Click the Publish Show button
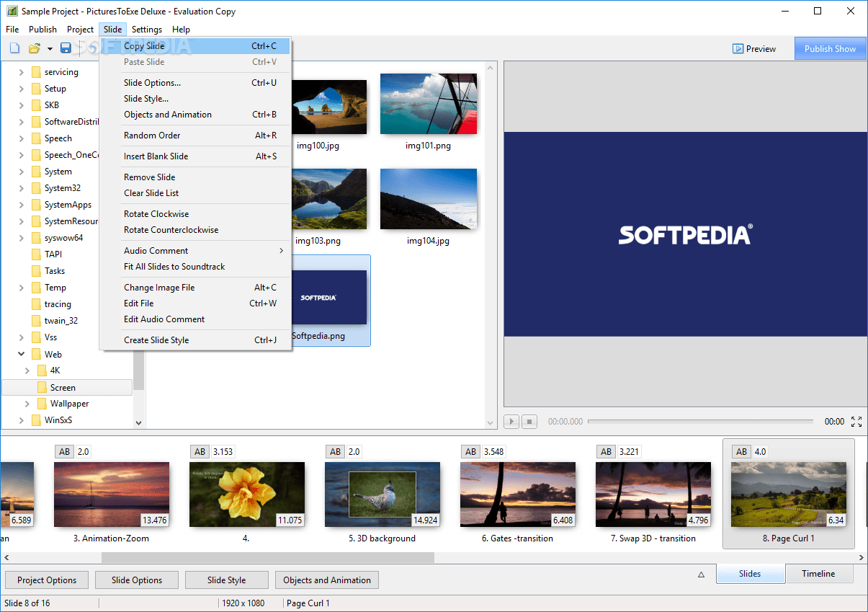868x612 pixels. [830, 49]
